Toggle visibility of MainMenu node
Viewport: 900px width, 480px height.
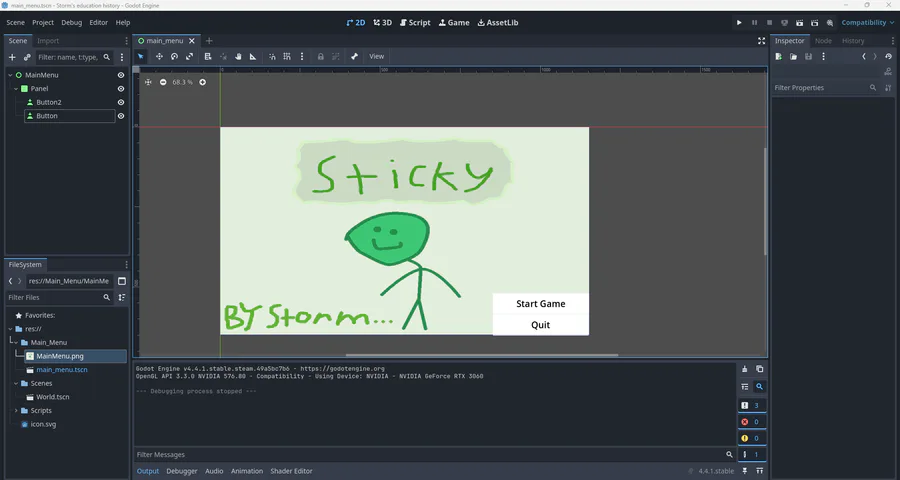121,75
